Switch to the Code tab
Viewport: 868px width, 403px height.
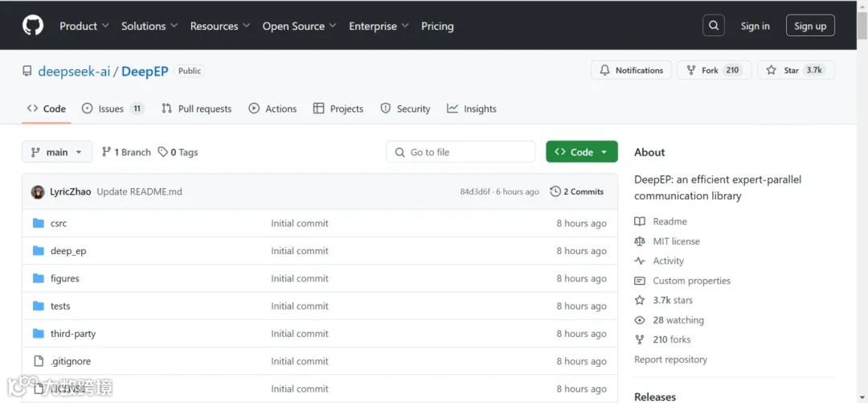tap(47, 109)
